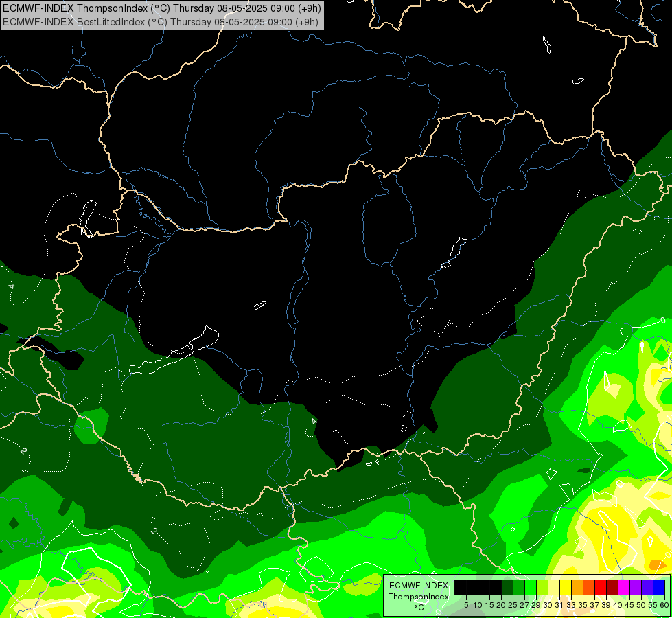The height and width of the screenshot is (618, 672).
Task: Select the bright red 37–39 legend swatch
Action: (601, 587)
